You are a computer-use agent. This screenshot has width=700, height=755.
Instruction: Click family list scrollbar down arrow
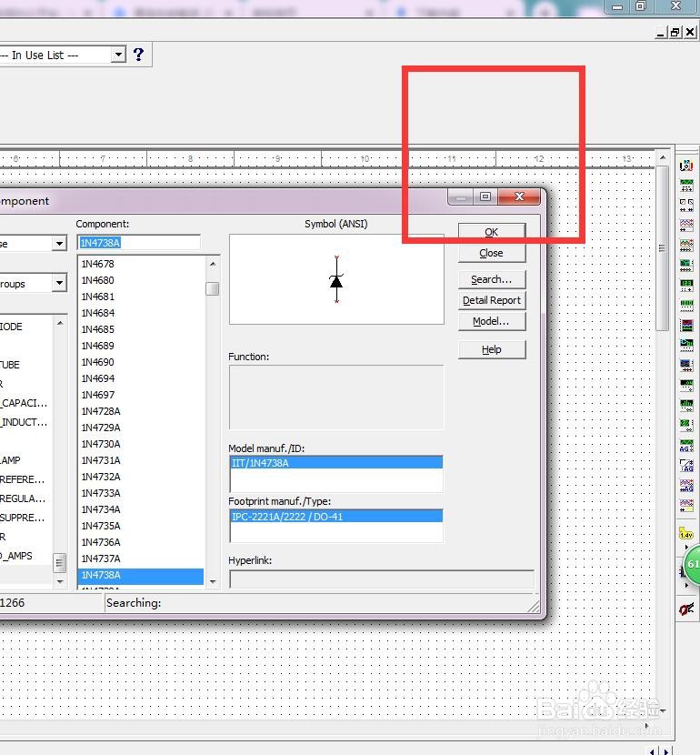pos(60,581)
